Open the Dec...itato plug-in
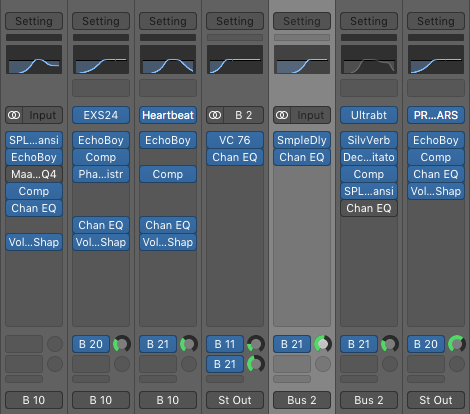 (x=369, y=157)
